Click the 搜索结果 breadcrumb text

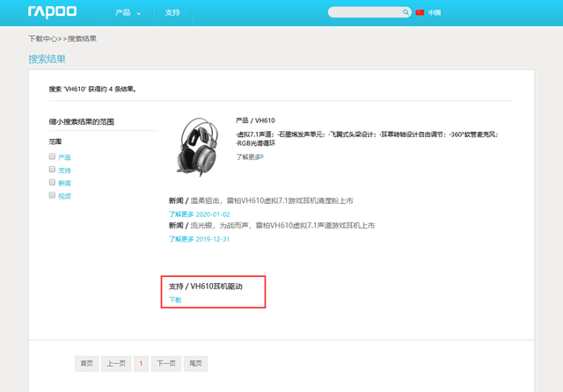coord(82,39)
